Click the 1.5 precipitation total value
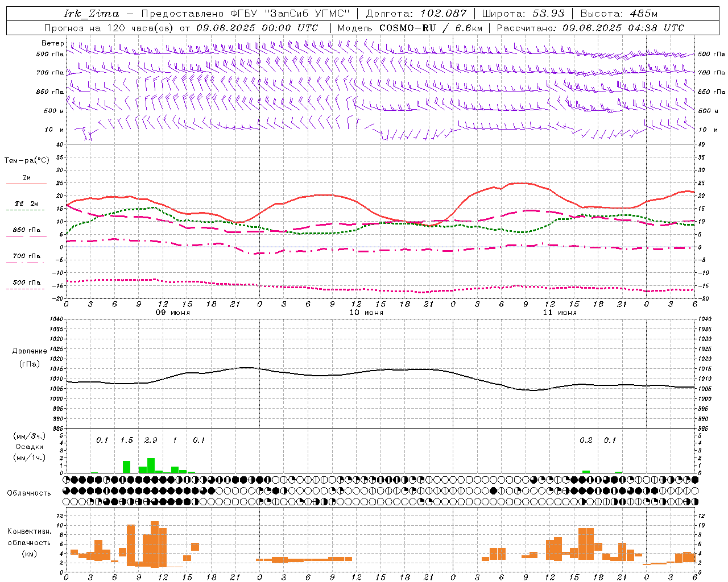This screenshot has width=728, height=582. click(126, 440)
